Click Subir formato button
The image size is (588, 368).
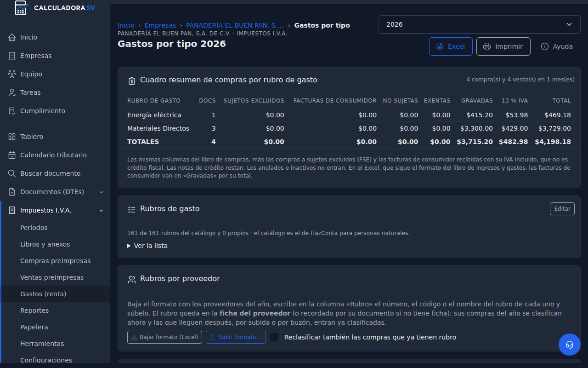pos(236,337)
